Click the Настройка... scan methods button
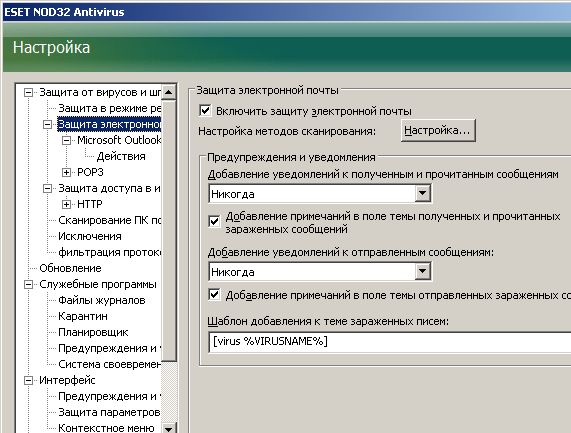The image size is (571, 433). [438, 130]
